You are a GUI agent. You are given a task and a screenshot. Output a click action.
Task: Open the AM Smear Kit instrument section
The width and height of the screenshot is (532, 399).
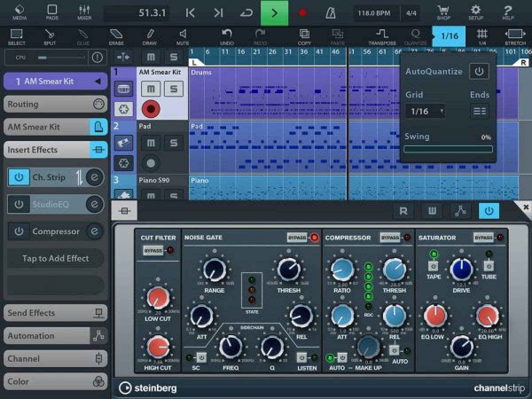[x=55, y=127]
